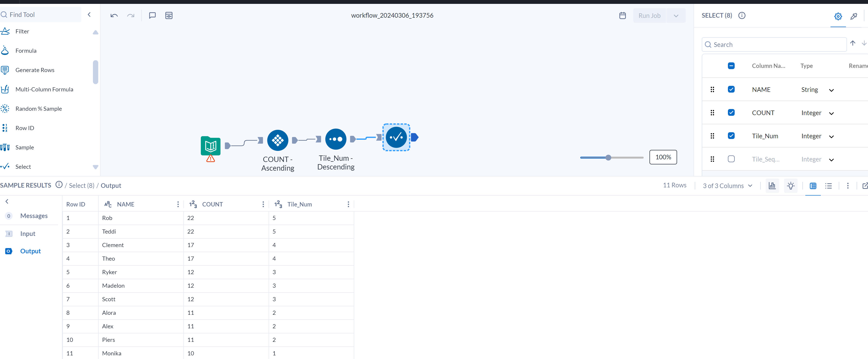The height and width of the screenshot is (359, 868).
Task: Click the green input data node
Action: (211, 146)
